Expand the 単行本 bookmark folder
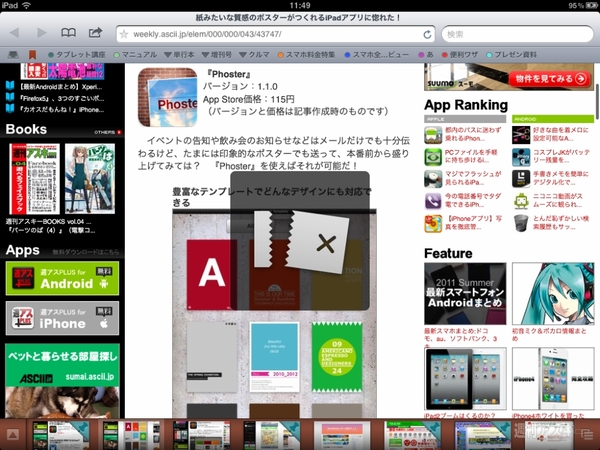 pyautogui.click(x=179, y=55)
